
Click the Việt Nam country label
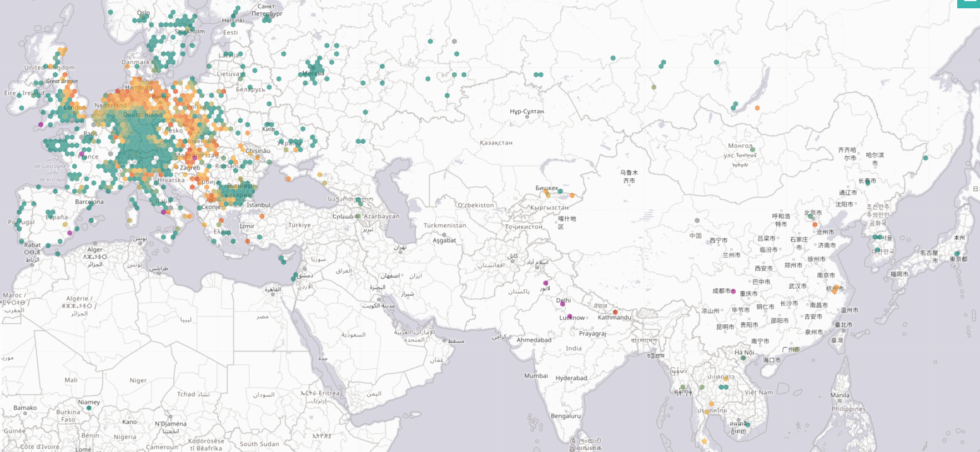[x=758, y=393]
